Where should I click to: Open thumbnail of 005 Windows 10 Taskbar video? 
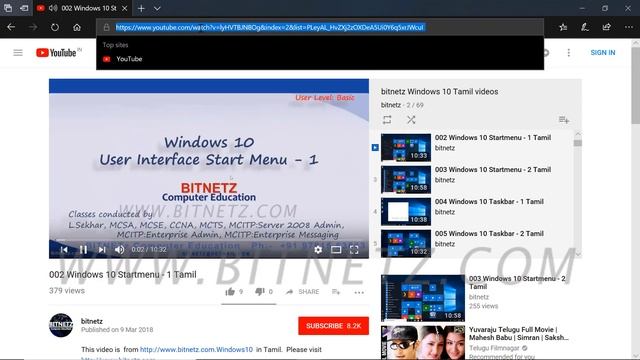coord(406,243)
